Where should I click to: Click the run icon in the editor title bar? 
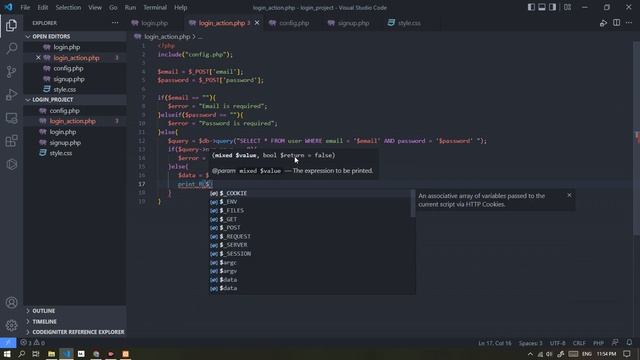point(603,23)
